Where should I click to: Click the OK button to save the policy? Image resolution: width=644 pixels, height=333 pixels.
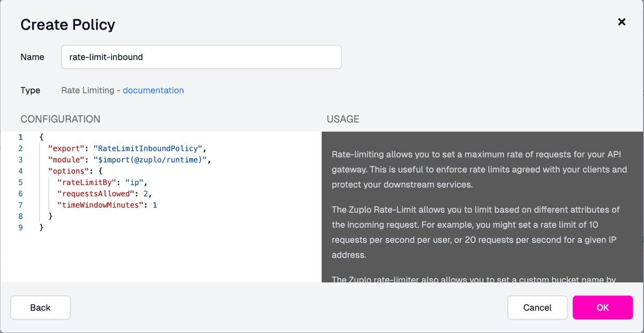coord(603,307)
